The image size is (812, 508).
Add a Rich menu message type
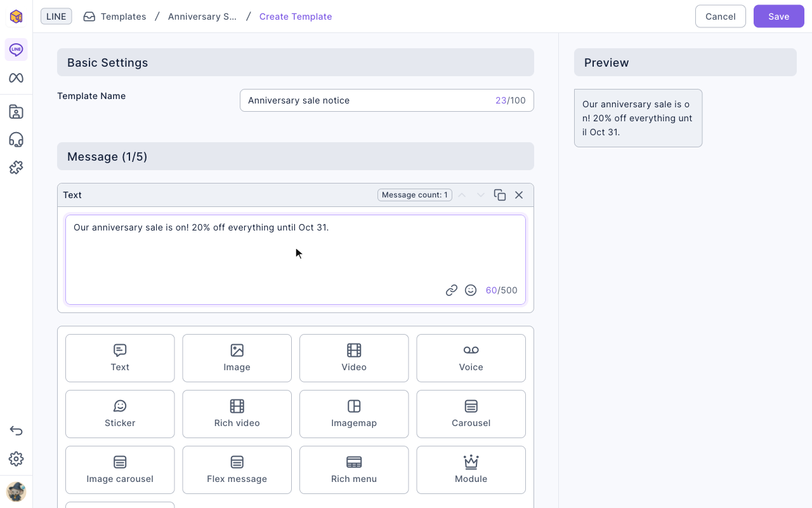[354, 470]
